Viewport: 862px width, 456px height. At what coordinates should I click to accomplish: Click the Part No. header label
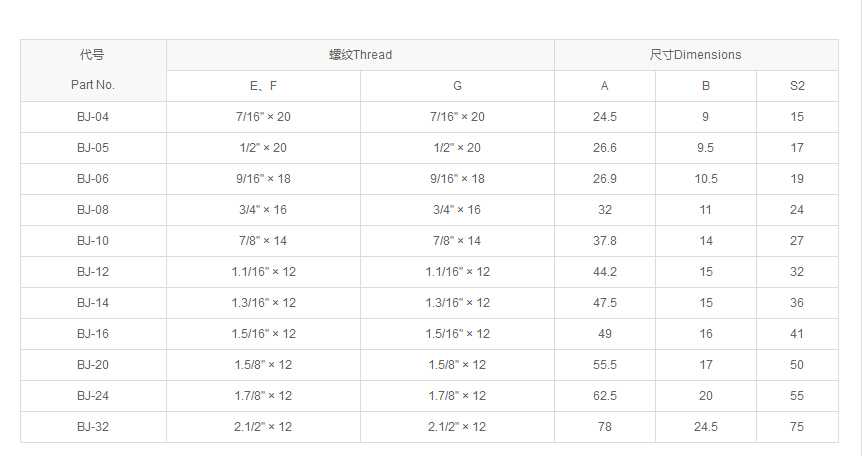click(93, 85)
